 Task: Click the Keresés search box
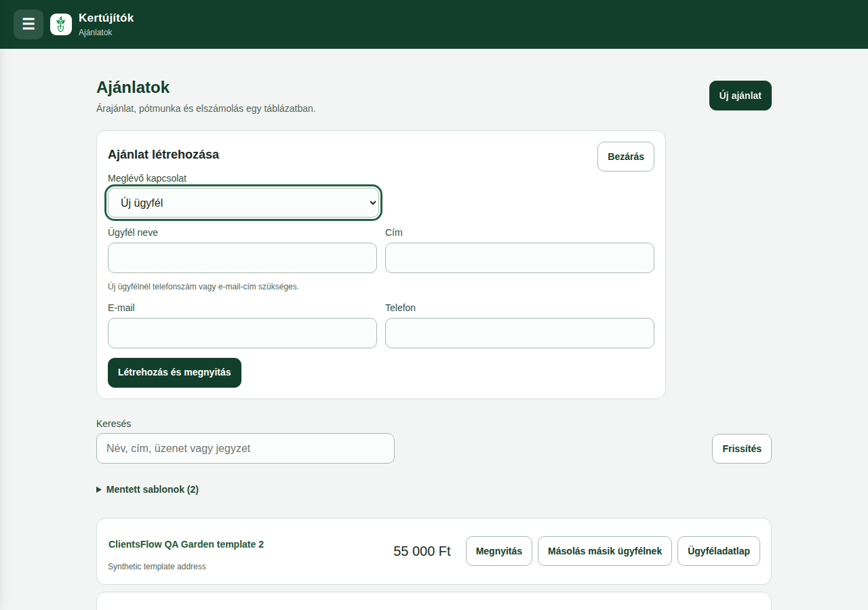pos(245,449)
